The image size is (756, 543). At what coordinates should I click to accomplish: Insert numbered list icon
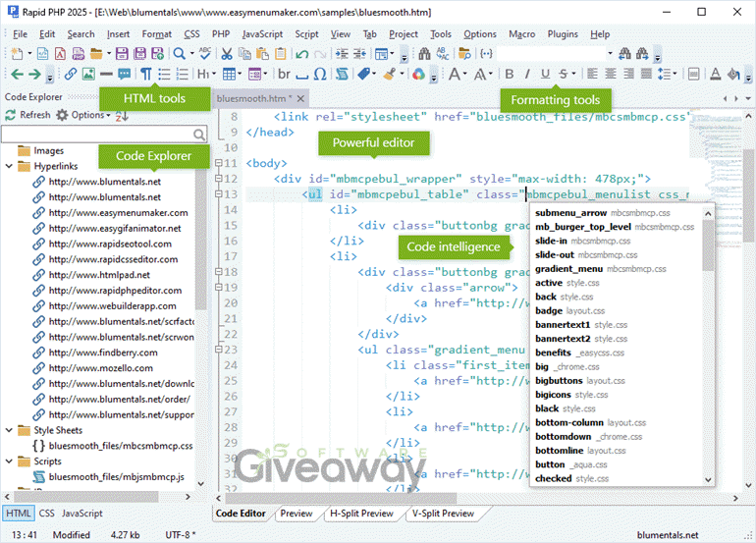pyautogui.click(x=182, y=74)
